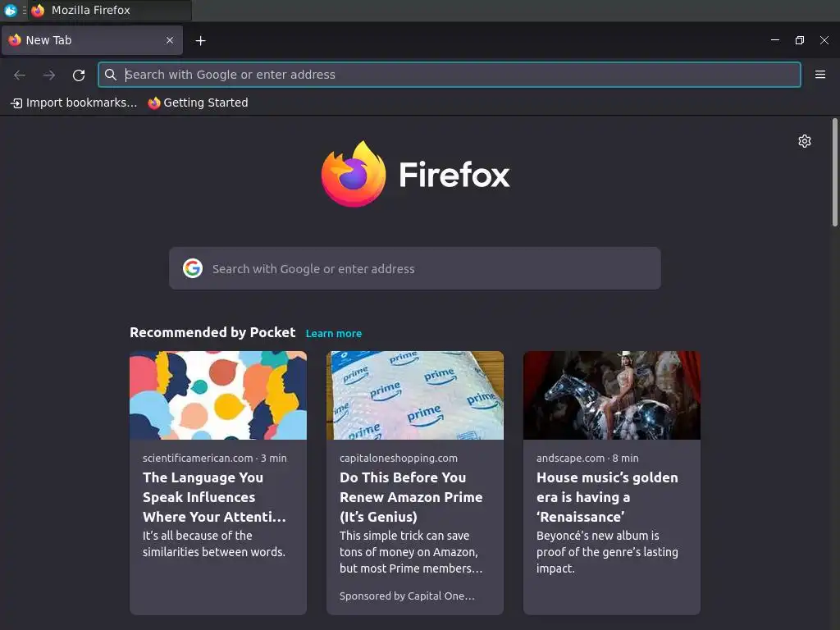Open the silver horse Beyoncé thumbnail
The image size is (840, 630).
[x=612, y=395]
